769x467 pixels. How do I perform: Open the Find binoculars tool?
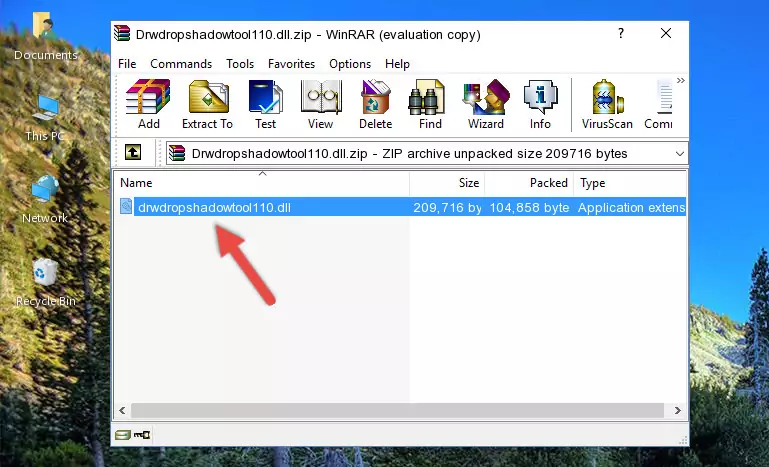point(430,104)
